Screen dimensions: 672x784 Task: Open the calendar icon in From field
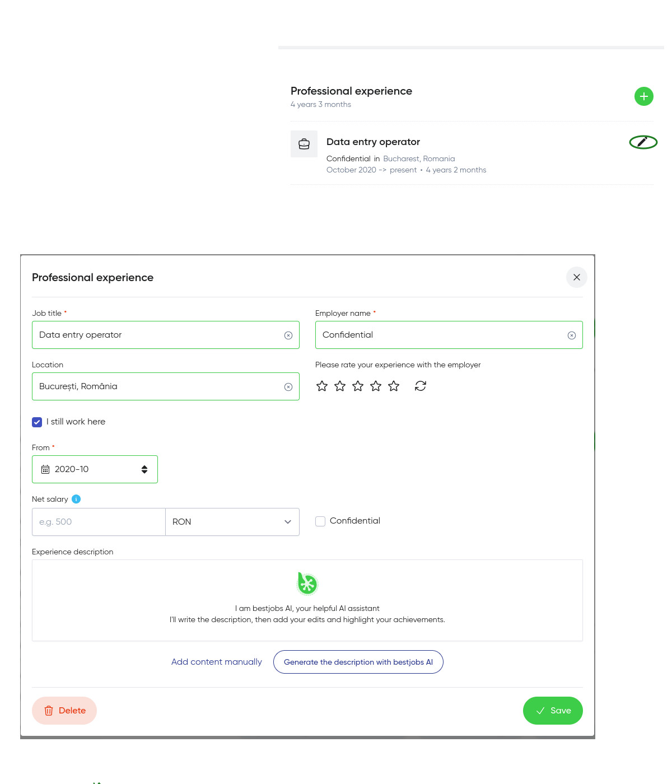[45, 469]
